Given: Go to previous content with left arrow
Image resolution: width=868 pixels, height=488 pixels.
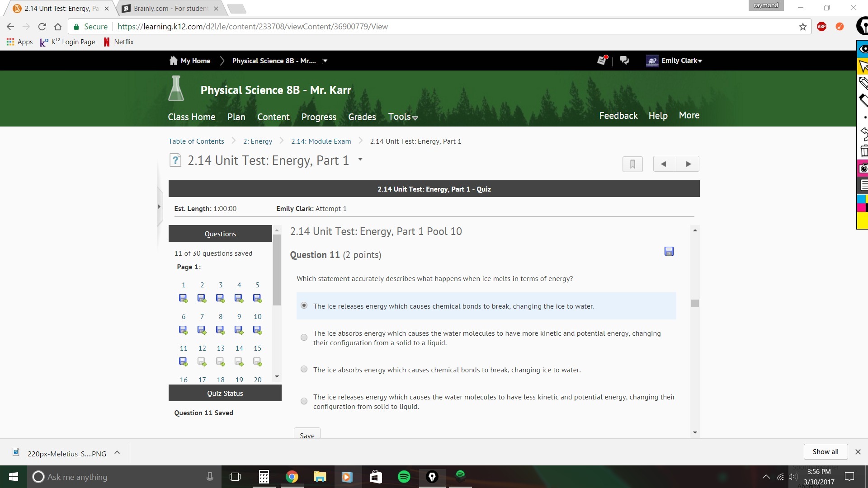Looking at the screenshot, I should pyautogui.click(x=664, y=164).
